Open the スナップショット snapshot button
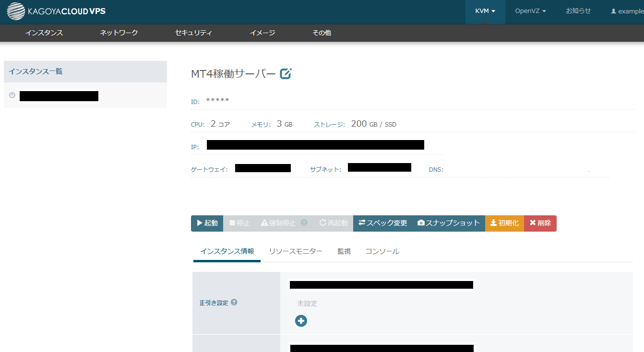Viewport: 644px width, 352px height. pos(449,223)
